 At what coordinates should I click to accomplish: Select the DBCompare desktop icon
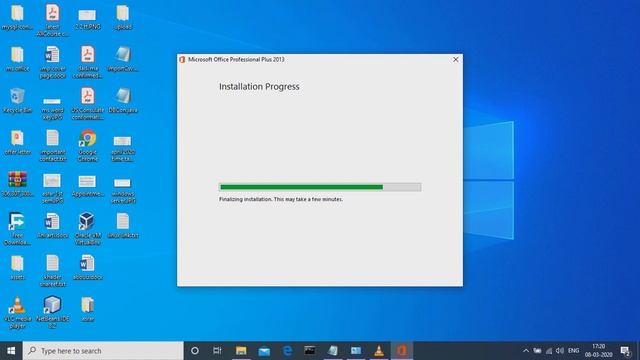(x=122, y=101)
